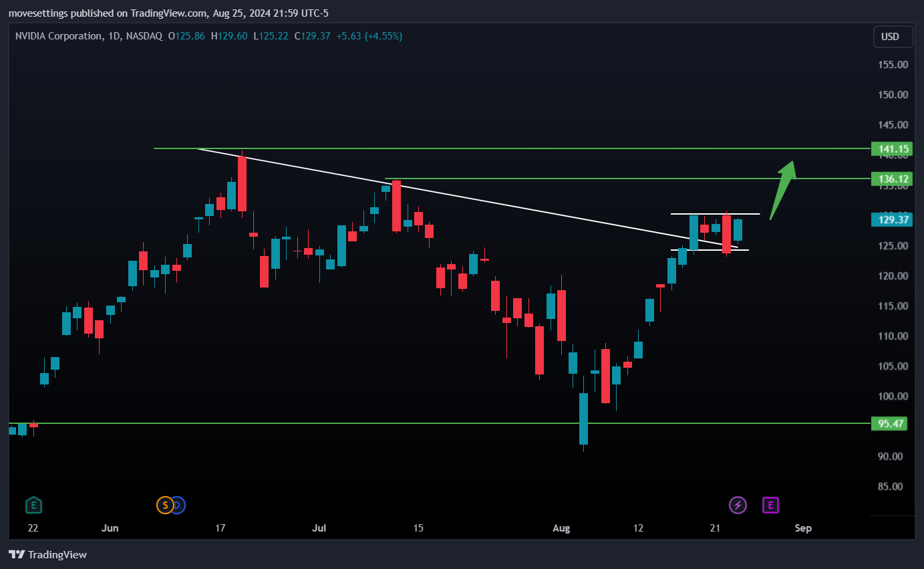The height and width of the screenshot is (569, 924).
Task: Click the L125.22 low value in legend
Action: (x=271, y=36)
